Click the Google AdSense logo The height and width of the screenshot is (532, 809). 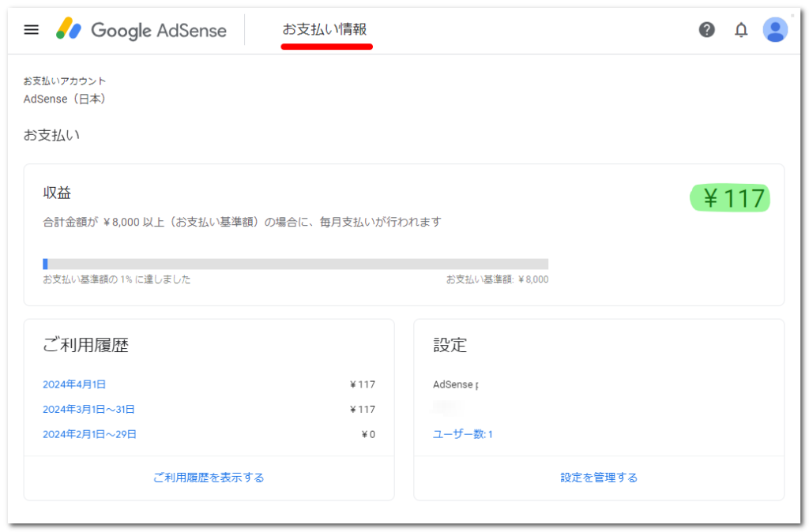click(x=141, y=29)
